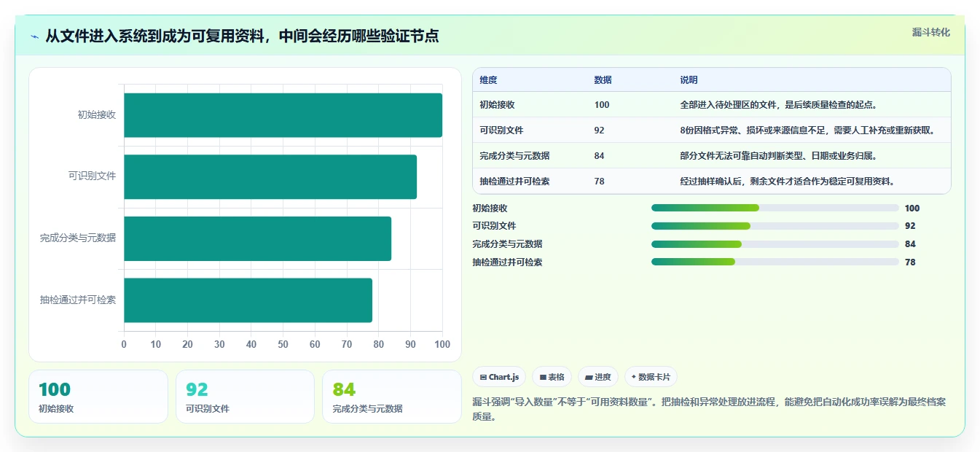Screen dimensions: 980x452
Task: Click the 完成分类与元数据 label in the progress list
Action: pyautogui.click(x=507, y=244)
